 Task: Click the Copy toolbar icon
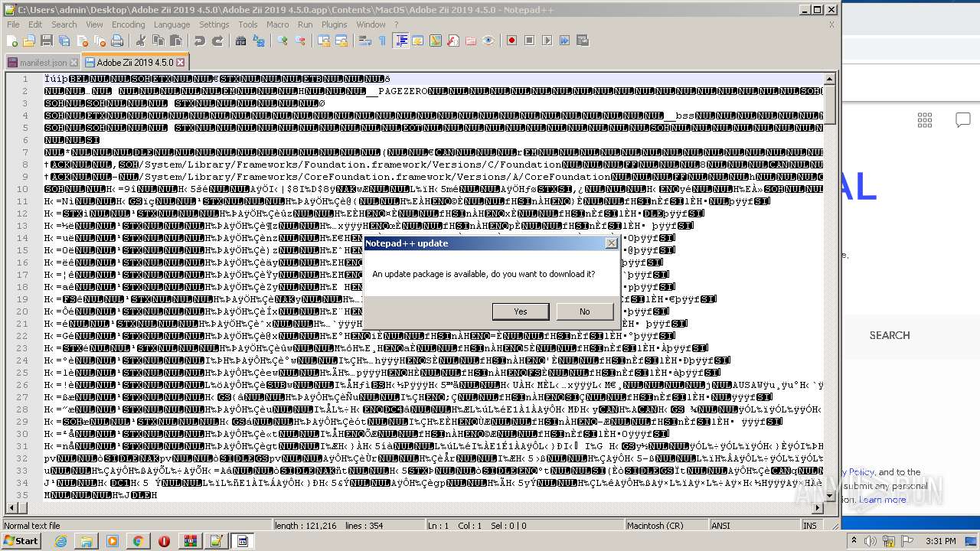point(158,41)
